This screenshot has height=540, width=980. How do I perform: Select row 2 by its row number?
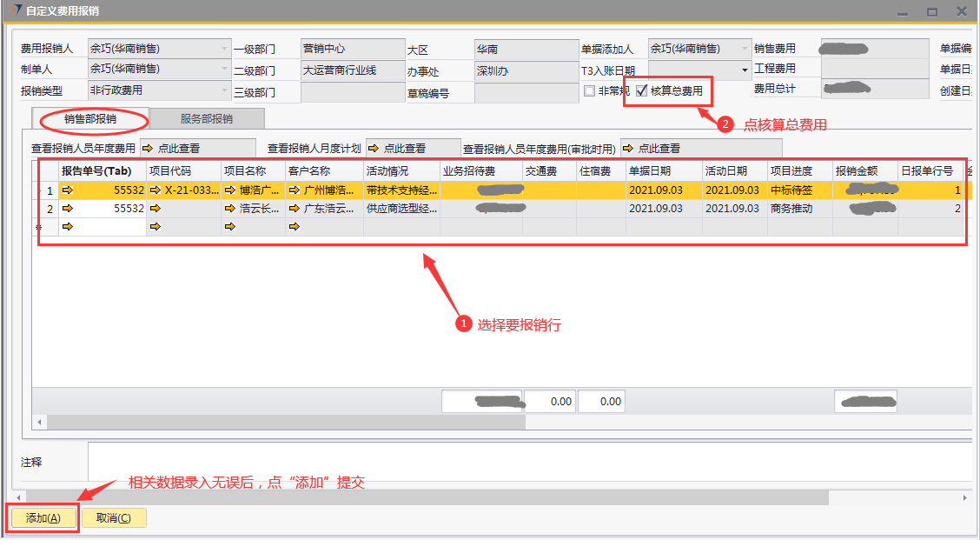(x=50, y=209)
